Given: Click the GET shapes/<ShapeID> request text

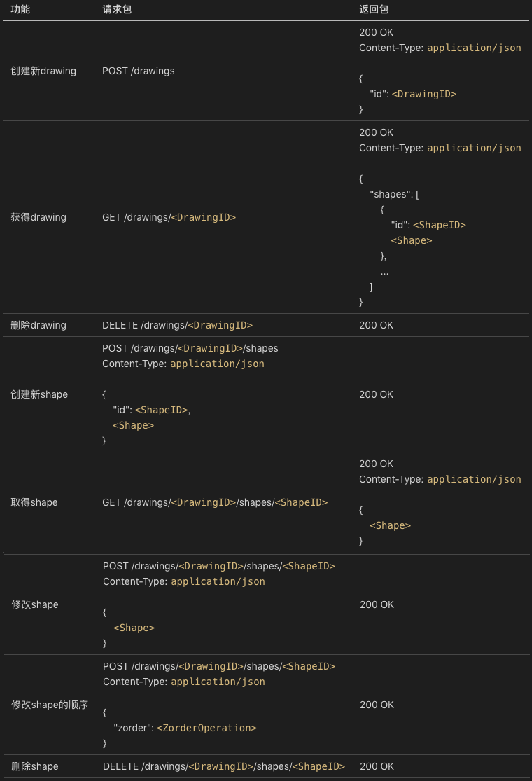Looking at the screenshot, I should [215, 502].
